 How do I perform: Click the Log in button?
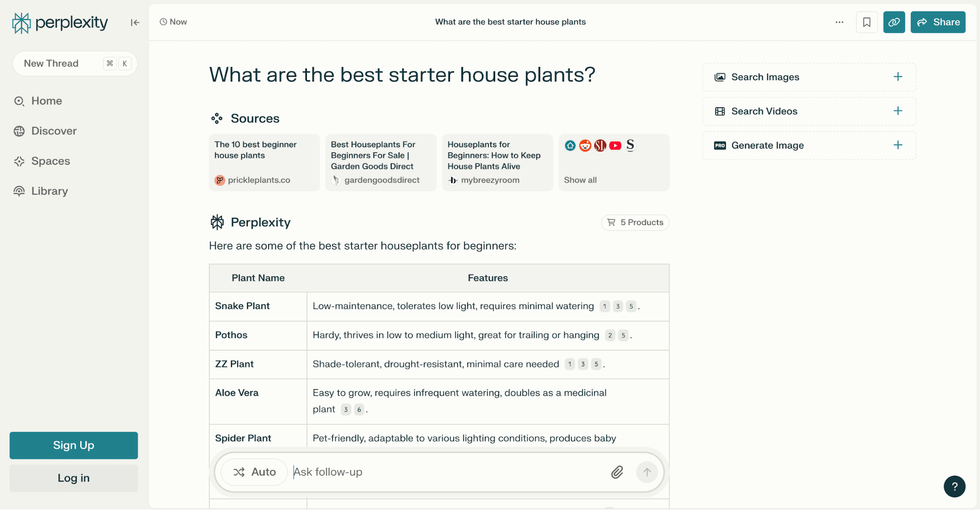[74, 478]
